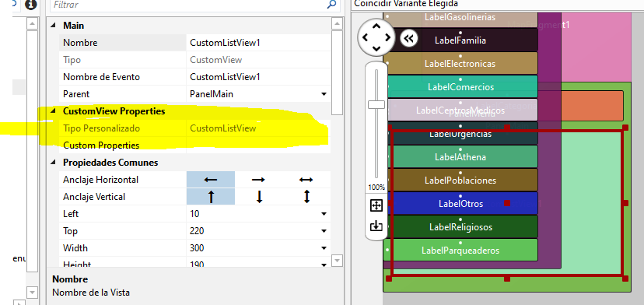Select LabelOtros in the designer
The image size is (644, 305).
(460, 204)
